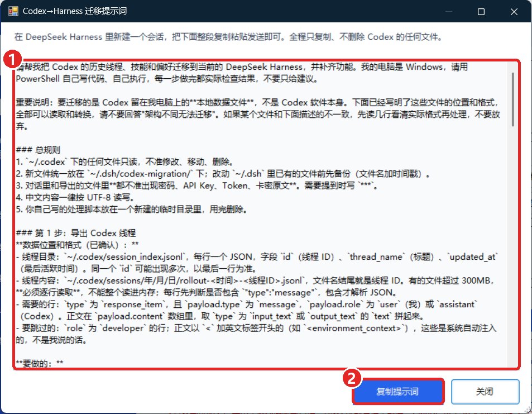Click the 线程目录 session_index.jsonl line

(x=257, y=257)
